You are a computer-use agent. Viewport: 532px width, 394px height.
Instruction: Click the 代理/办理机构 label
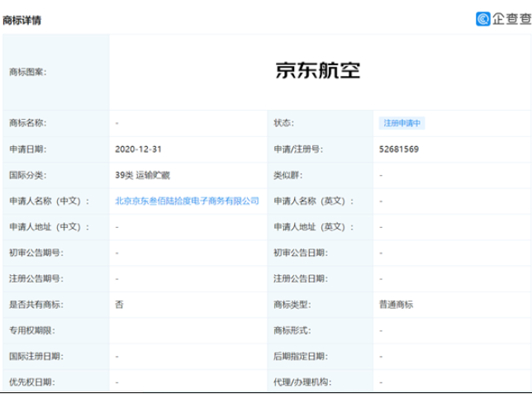(302, 382)
